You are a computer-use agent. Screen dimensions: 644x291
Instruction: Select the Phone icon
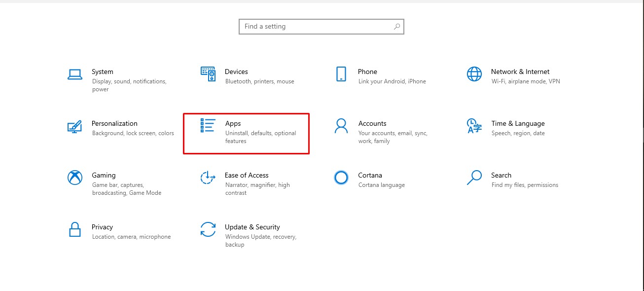click(341, 74)
